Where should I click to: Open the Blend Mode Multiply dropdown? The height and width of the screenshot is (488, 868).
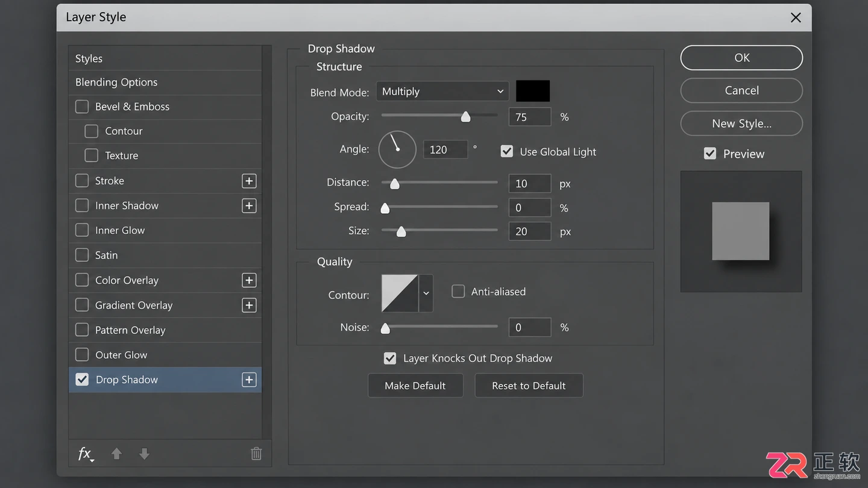click(x=442, y=92)
